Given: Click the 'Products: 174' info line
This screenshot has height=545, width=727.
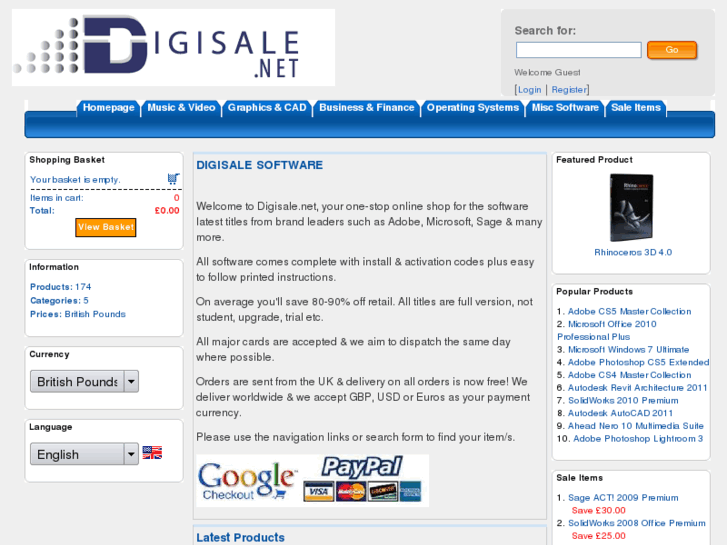Looking at the screenshot, I should [x=60, y=287].
